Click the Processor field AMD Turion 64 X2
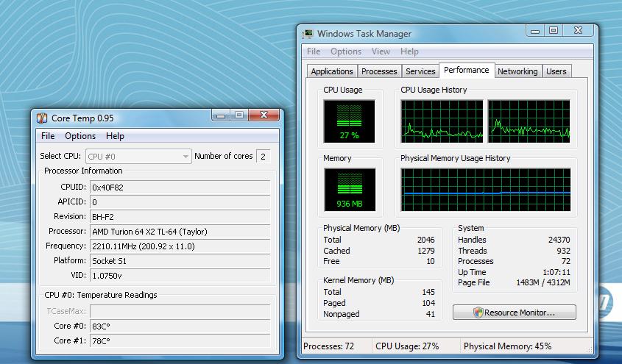The height and width of the screenshot is (364, 622). 180,232
